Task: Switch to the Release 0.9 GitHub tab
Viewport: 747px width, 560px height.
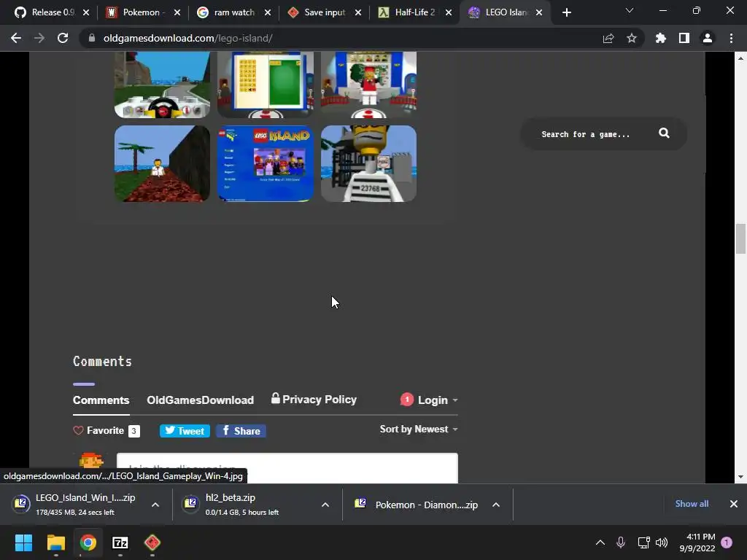Action: tap(44, 12)
